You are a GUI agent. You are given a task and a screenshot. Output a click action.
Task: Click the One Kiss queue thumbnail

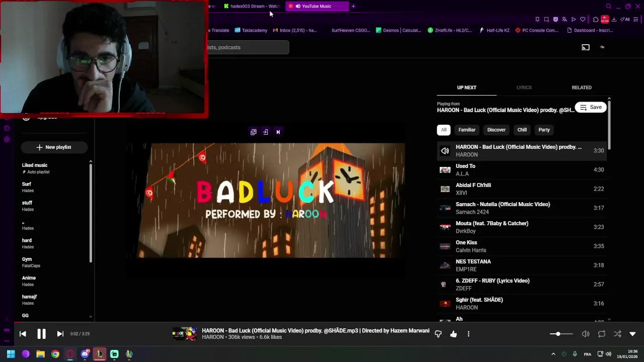click(445, 246)
